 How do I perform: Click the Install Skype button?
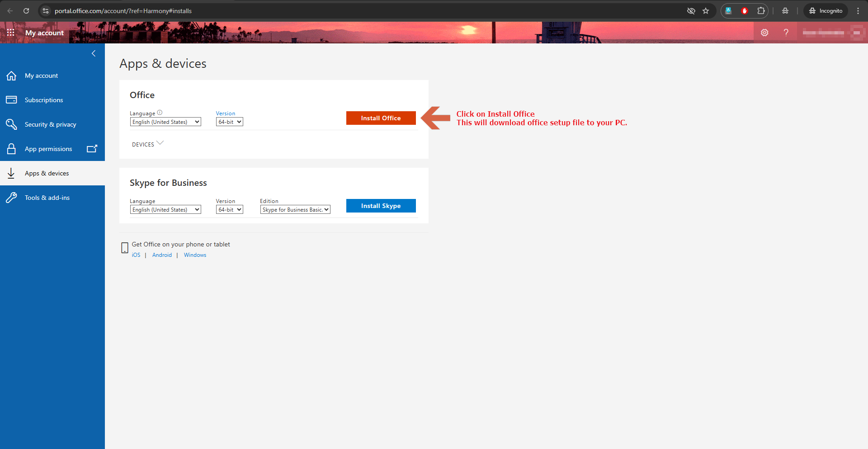click(381, 206)
